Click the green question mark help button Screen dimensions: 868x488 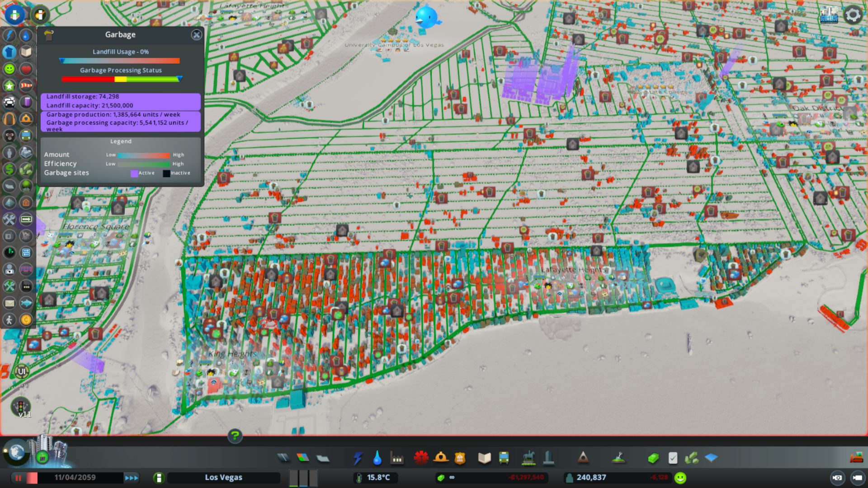[x=235, y=436]
